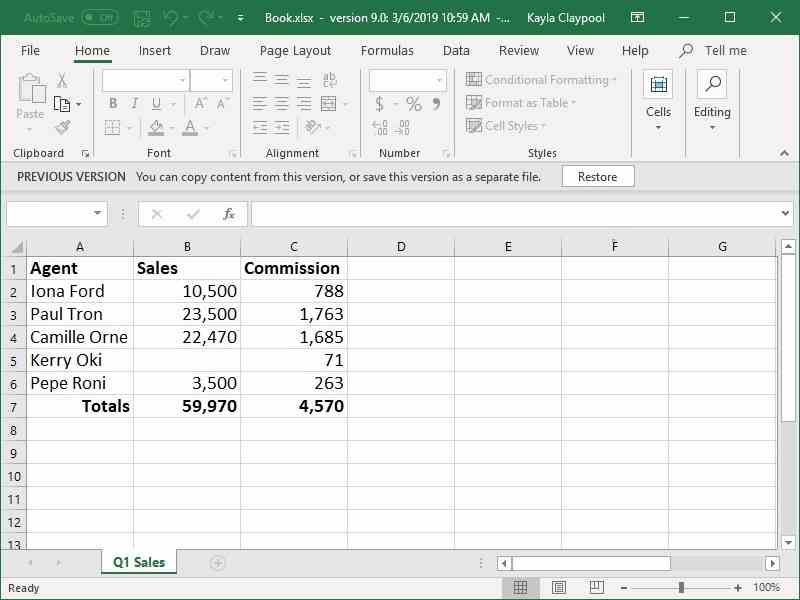The width and height of the screenshot is (800, 600).
Task: Click the Cells group icon
Action: point(658,100)
